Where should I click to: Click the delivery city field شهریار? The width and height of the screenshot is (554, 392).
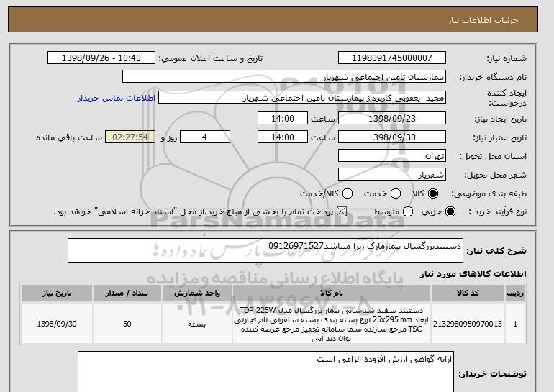tap(392, 175)
